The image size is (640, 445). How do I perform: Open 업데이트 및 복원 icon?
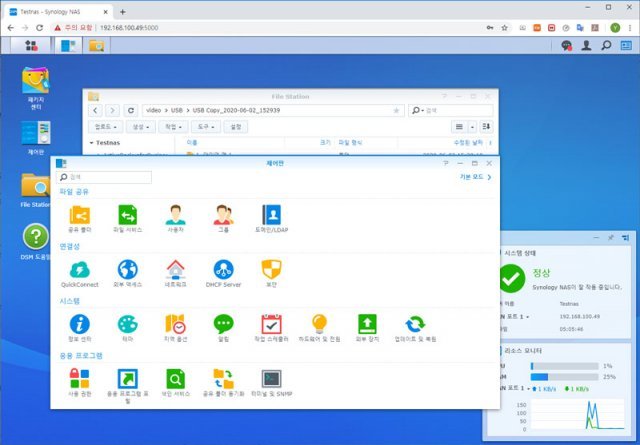(415, 325)
